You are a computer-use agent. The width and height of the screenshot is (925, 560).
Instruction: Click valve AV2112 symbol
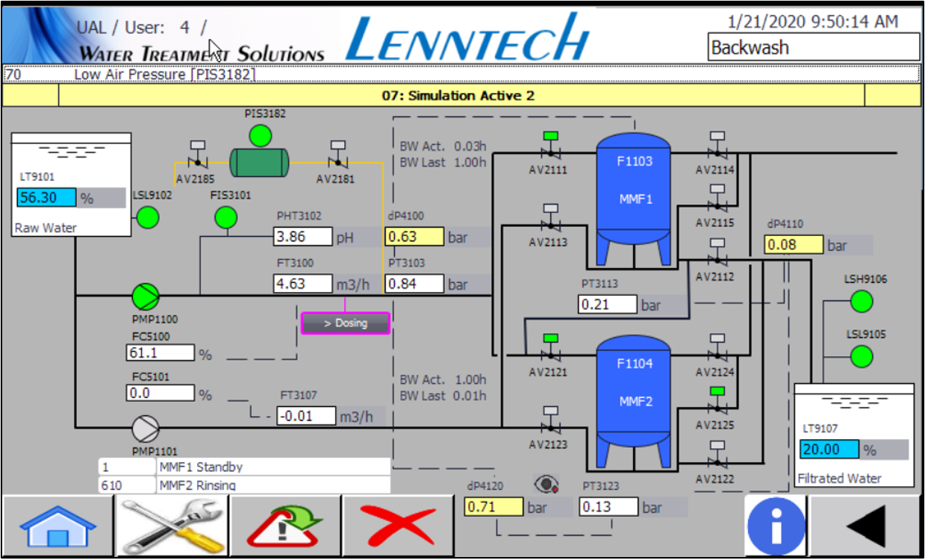pos(717,254)
